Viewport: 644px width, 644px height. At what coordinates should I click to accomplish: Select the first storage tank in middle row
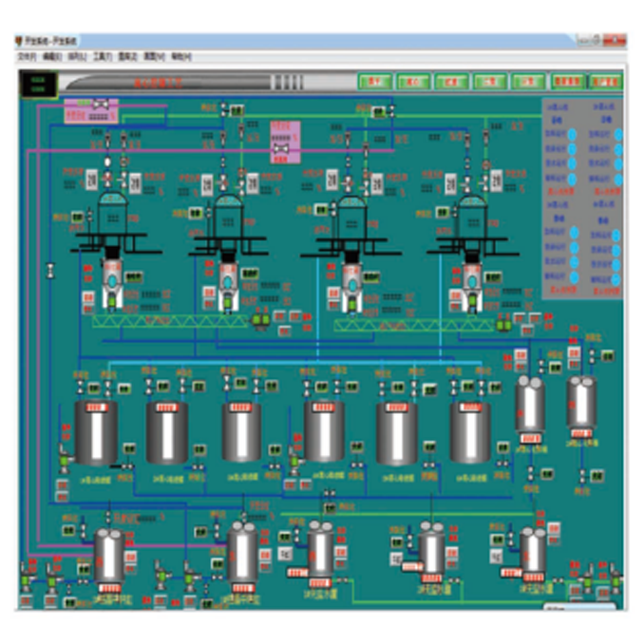click(x=96, y=432)
